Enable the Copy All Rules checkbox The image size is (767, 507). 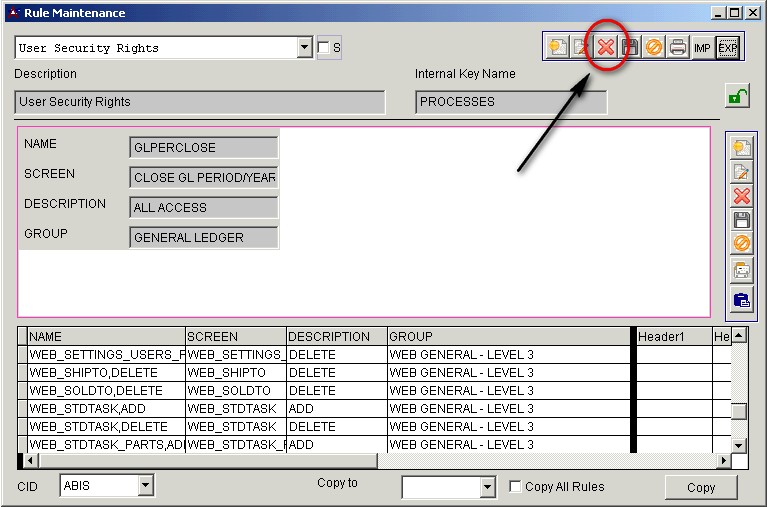pos(515,487)
